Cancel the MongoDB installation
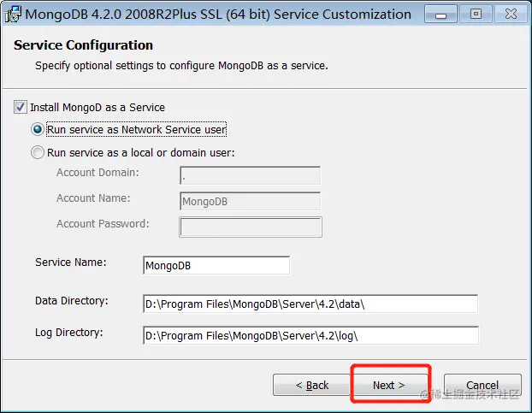The width and height of the screenshot is (532, 413). point(482,385)
